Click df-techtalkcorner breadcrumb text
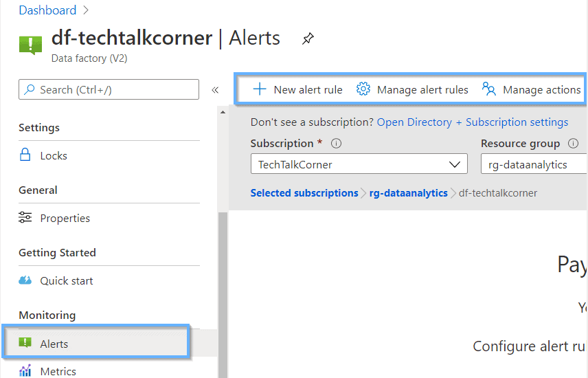Viewport: 588px width, 378px height. (x=497, y=193)
